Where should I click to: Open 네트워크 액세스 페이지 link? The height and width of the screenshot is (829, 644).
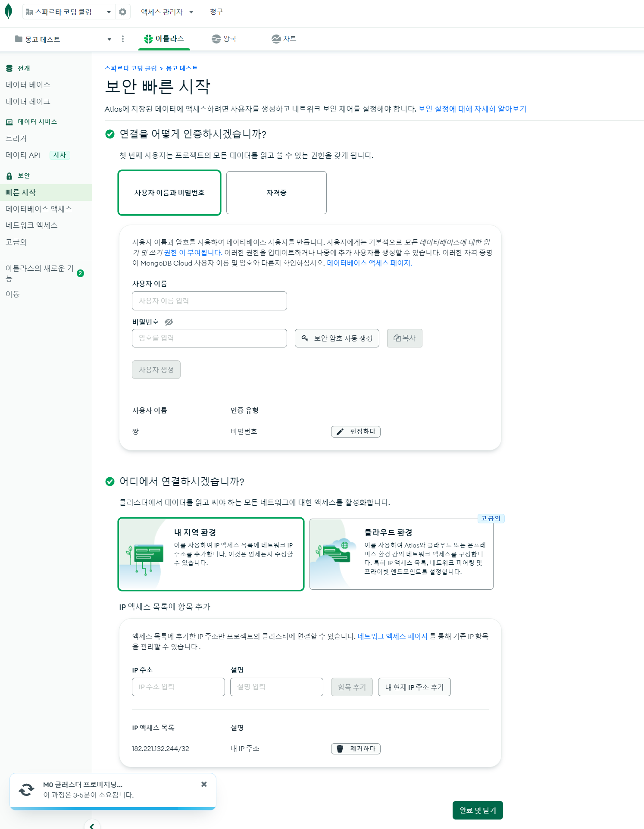pos(392,637)
